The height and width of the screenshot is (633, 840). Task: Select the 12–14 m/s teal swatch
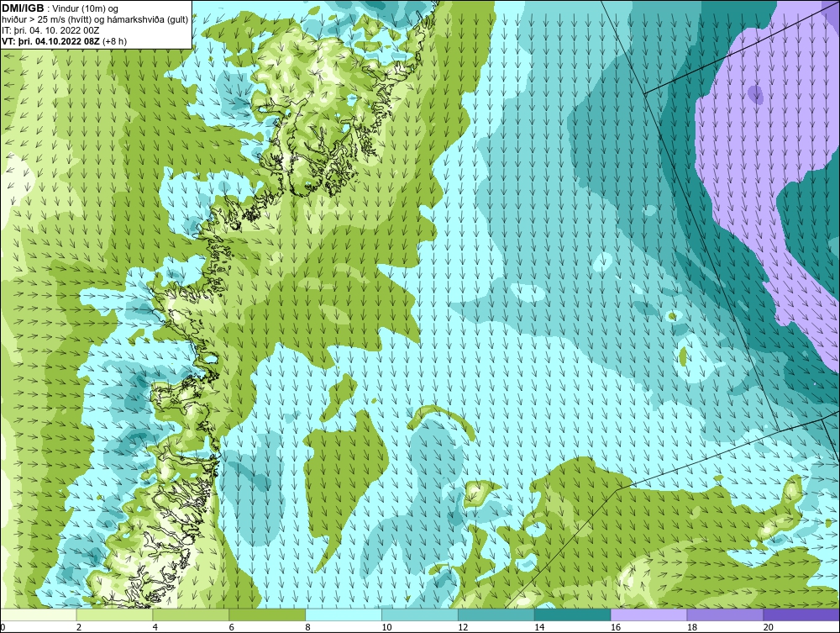point(496,615)
